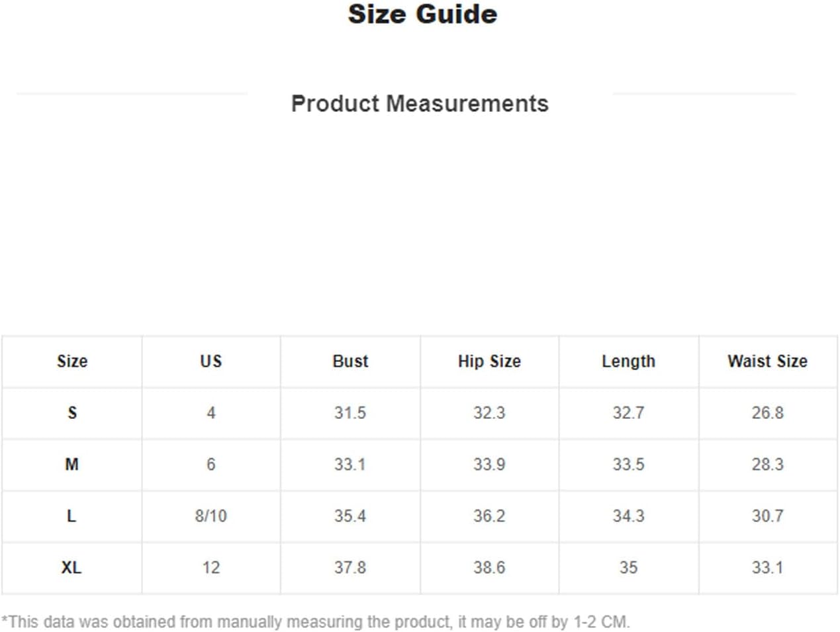840x632 pixels.
Task: Click the Product Measurements heading
Action: 420,104
